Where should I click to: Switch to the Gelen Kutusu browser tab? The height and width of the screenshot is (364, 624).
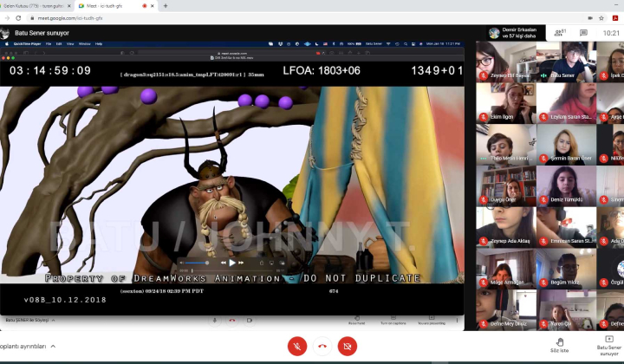coord(34,6)
